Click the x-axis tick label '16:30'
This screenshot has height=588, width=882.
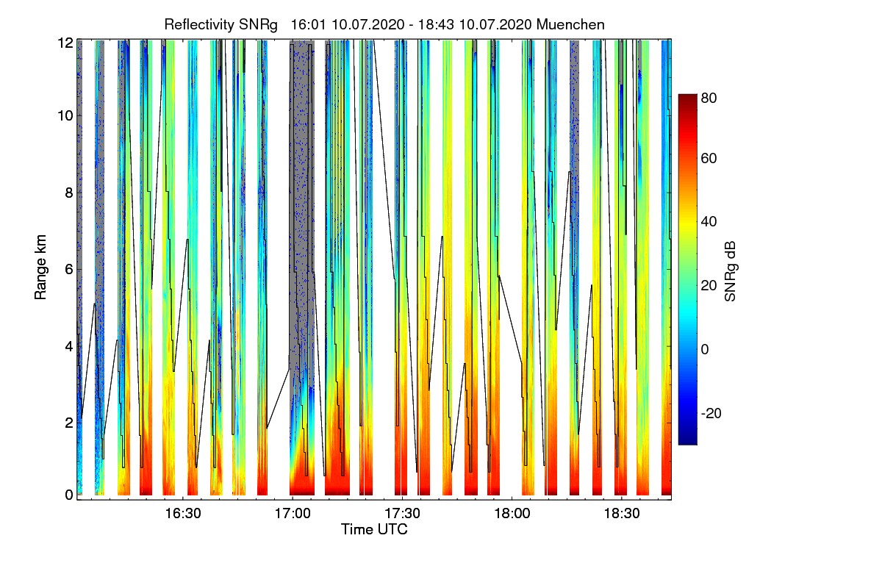click(x=183, y=513)
